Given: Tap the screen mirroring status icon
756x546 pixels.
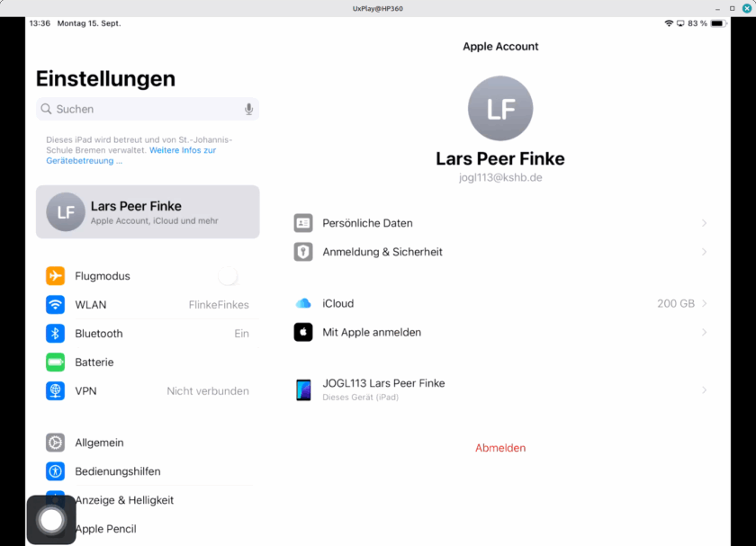Looking at the screenshot, I should pos(680,23).
